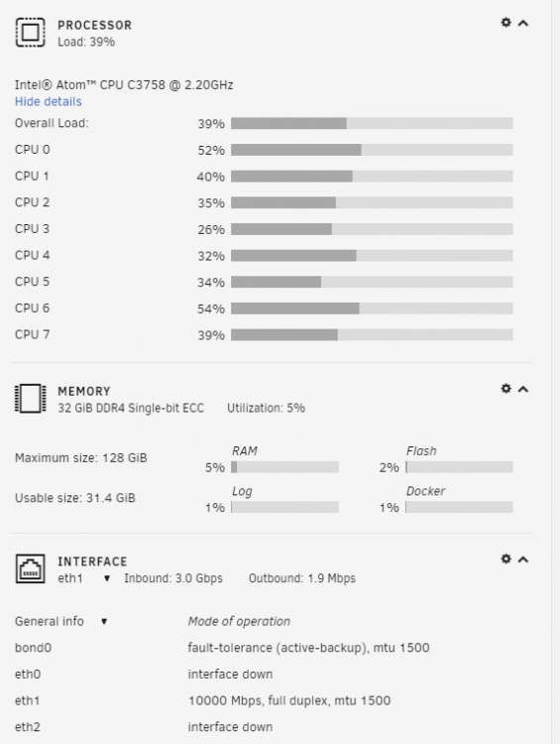Click the Overall Load progress bar
This screenshot has height=744, width=560.
point(372,123)
